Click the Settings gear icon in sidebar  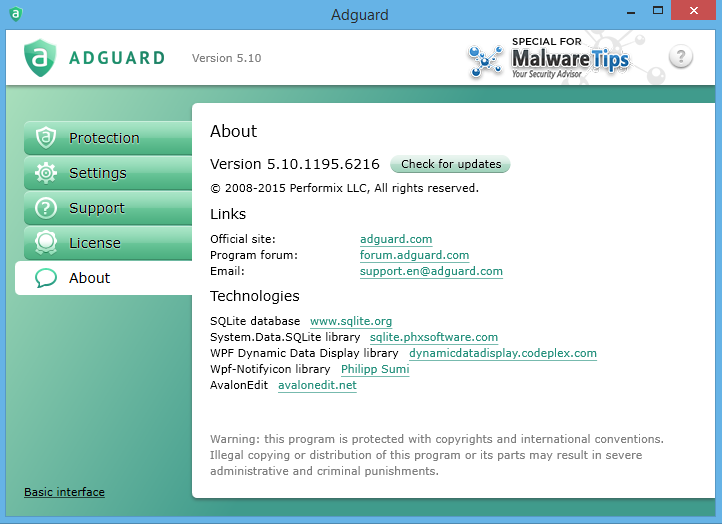click(46, 173)
